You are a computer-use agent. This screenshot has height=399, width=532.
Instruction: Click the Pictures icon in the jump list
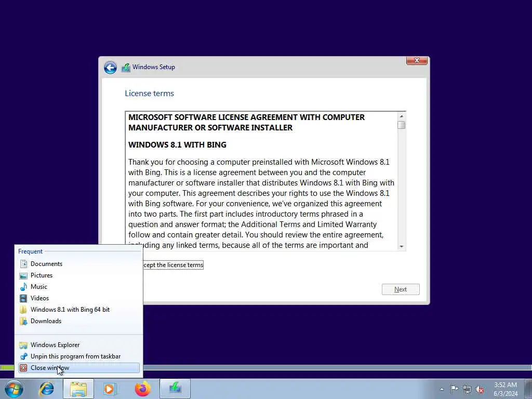[x=23, y=275]
